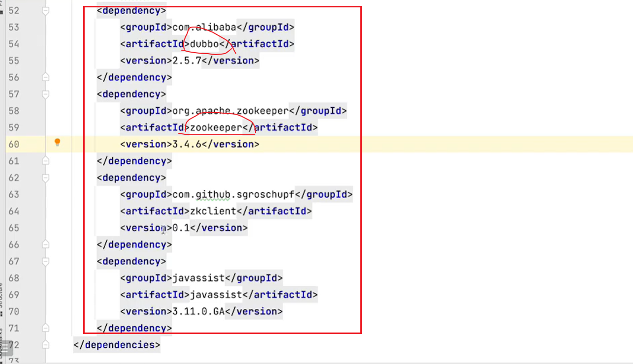Click the javassist groupId value on line 68

[198, 278]
